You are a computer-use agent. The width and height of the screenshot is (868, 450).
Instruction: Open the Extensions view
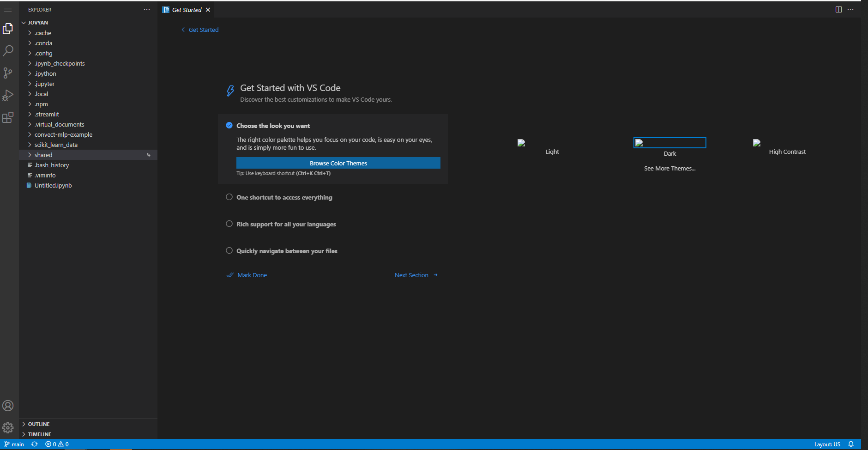pos(8,117)
